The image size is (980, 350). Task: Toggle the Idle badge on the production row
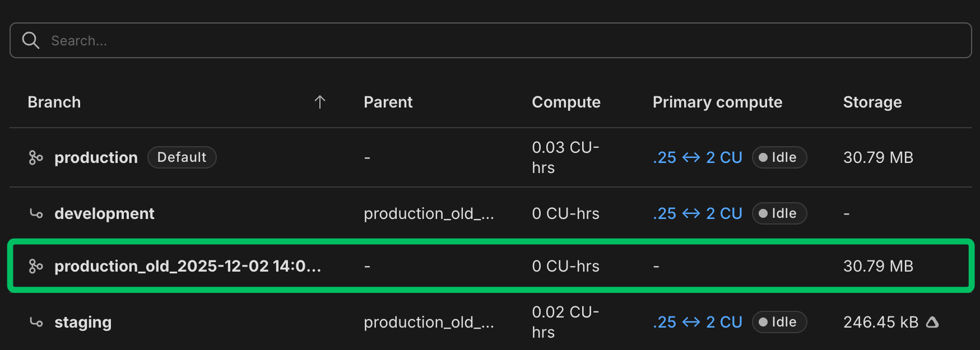779,157
